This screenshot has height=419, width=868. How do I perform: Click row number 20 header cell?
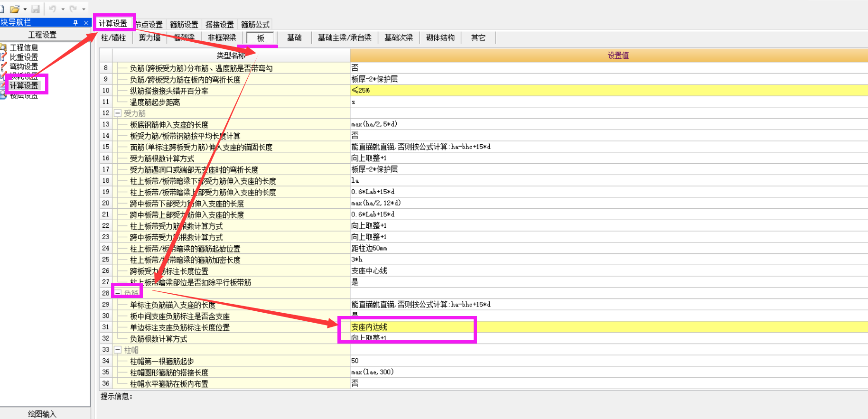pos(106,203)
